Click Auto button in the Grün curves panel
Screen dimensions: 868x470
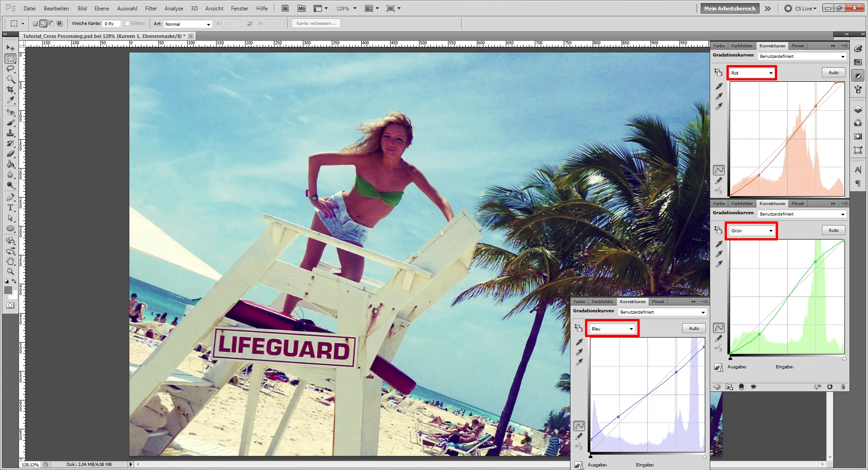click(x=833, y=230)
